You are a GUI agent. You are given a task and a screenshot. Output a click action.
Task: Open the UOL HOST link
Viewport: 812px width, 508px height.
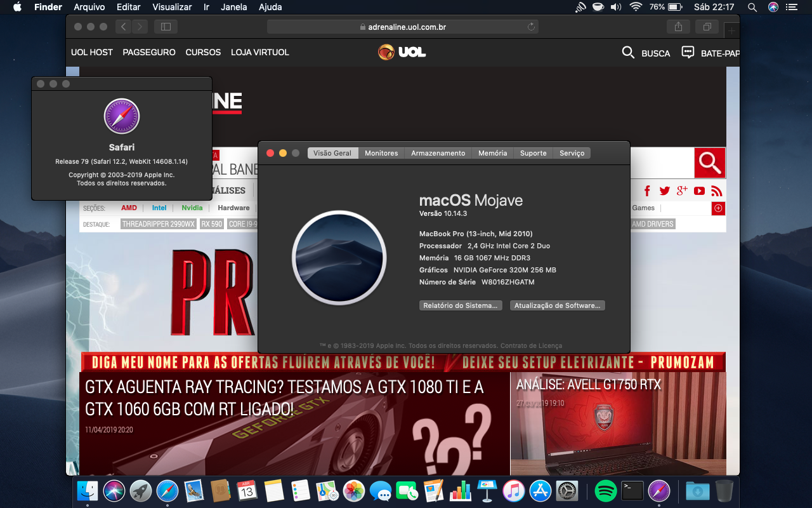[x=92, y=53]
